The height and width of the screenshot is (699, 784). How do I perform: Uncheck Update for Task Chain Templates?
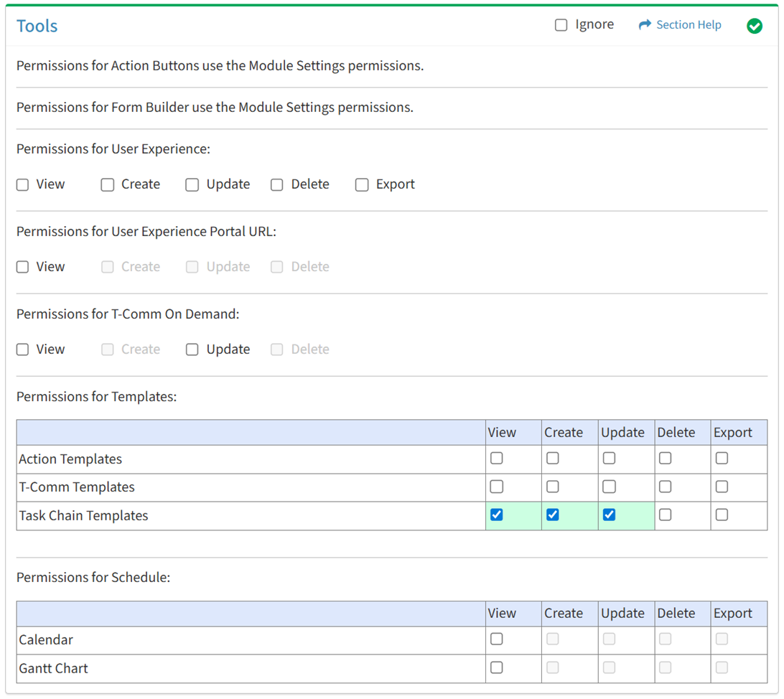(609, 515)
